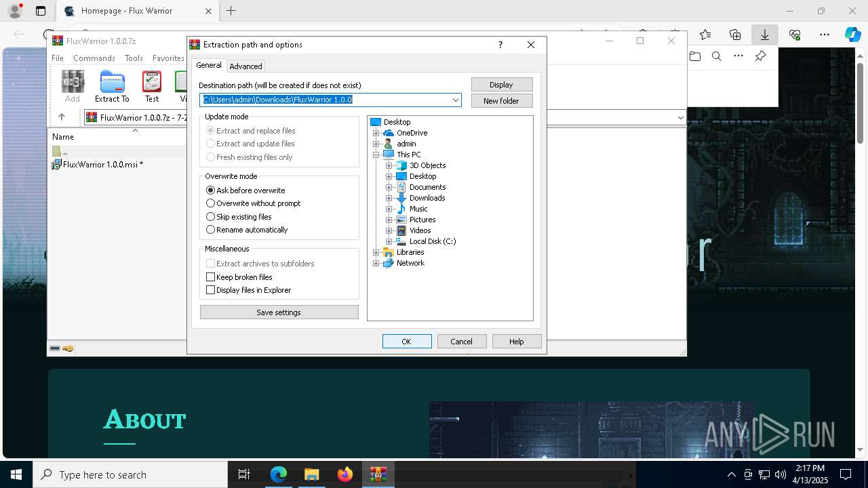Open Edge Copilot icon
Image resolution: width=868 pixels, height=488 pixels.
tap(852, 35)
